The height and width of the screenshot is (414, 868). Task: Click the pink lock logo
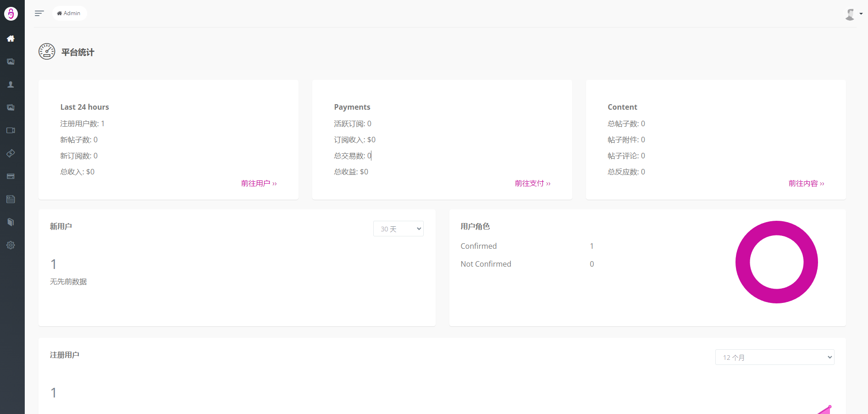(x=11, y=14)
